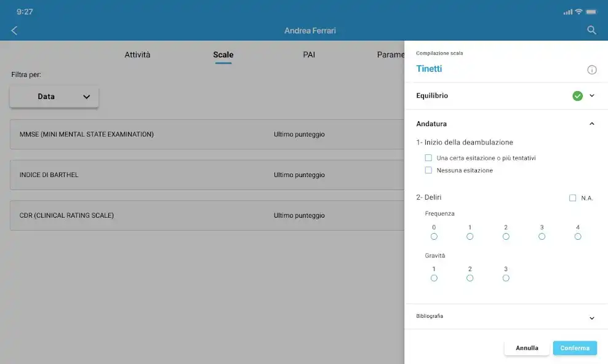Tick the N.A. checkbox for Deliri
Screen dimensions: 608x364
pyautogui.click(x=572, y=198)
